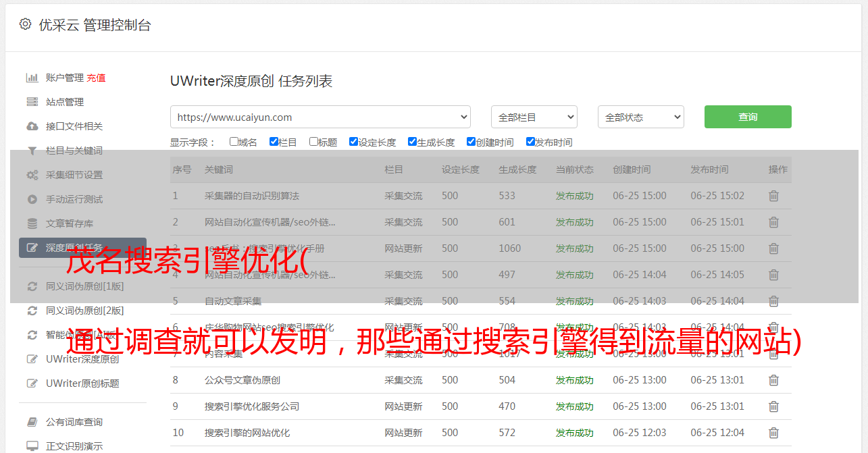This screenshot has width=868, height=453.
Task: Click the 当前状态 column header
Action: coord(575,169)
